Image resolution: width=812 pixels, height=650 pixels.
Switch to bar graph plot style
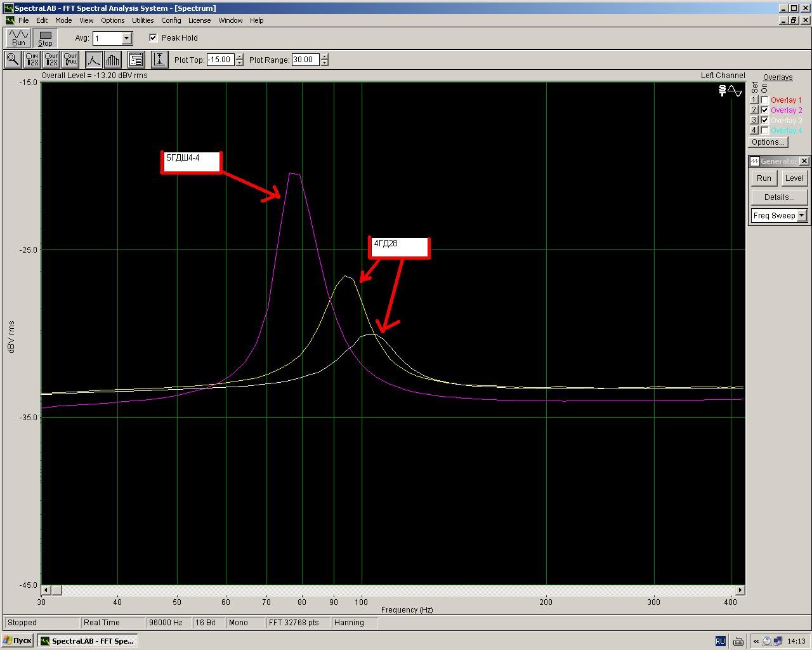112,60
